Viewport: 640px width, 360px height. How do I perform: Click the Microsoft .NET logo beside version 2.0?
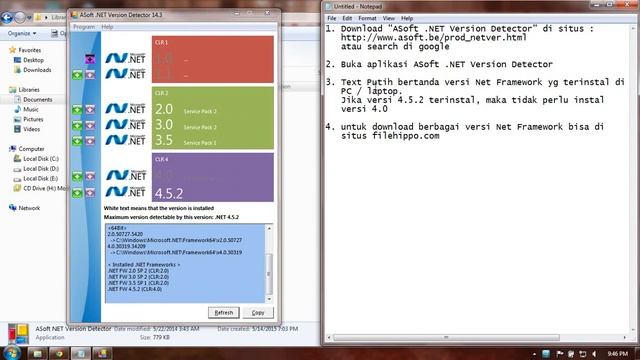(x=126, y=108)
